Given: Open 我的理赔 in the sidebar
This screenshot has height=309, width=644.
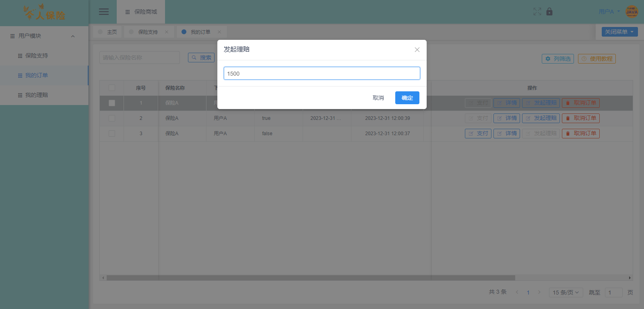Looking at the screenshot, I should [44, 95].
